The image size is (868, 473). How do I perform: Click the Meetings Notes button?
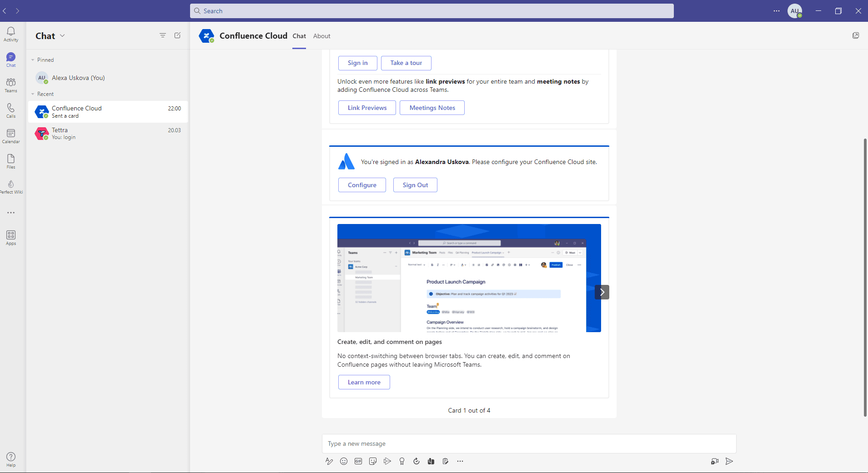pos(432,108)
